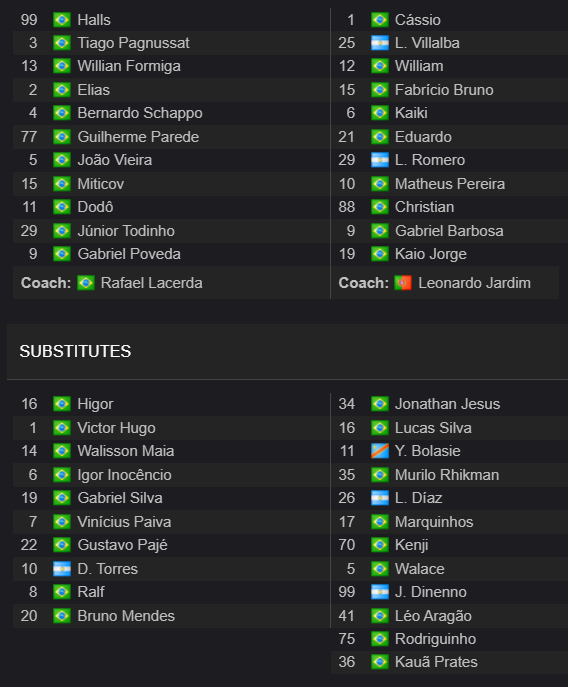The height and width of the screenshot is (687, 568).
Task: Click Argentina flag beside L. Díaz
Action: [380, 498]
